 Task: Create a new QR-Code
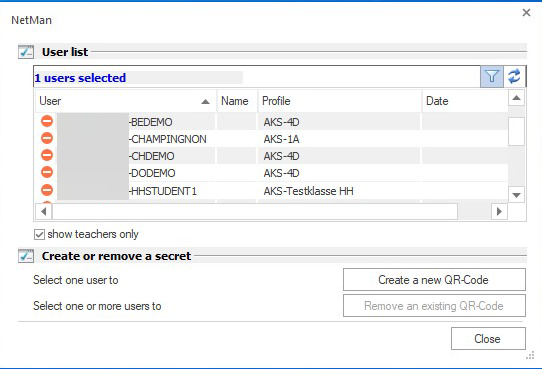coord(434,280)
